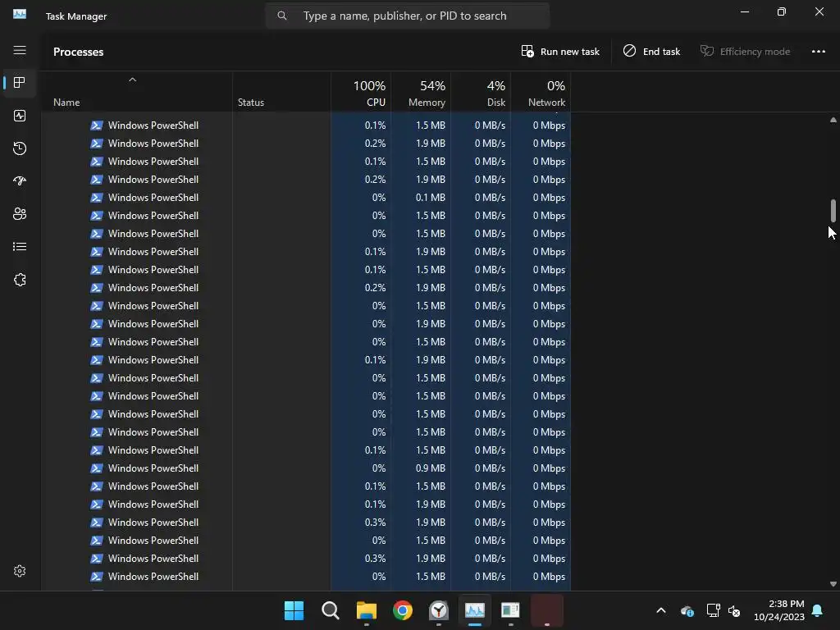This screenshot has height=630, width=840.
Task: Click the Task Manager title bar icon
Action: point(20,15)
